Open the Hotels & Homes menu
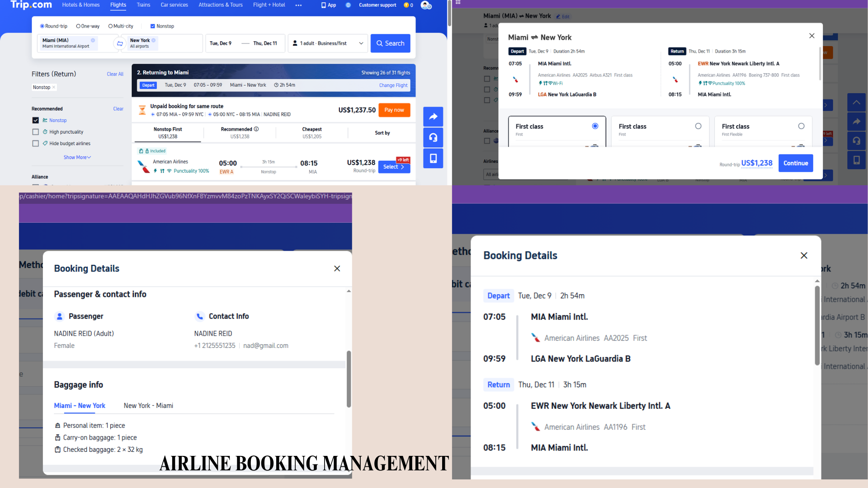 (80, 5)
